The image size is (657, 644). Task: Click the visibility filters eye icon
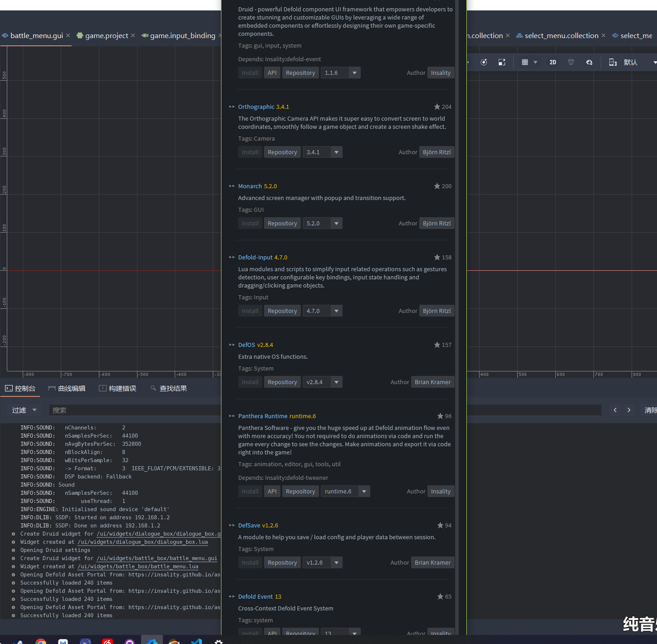[589, 62]
